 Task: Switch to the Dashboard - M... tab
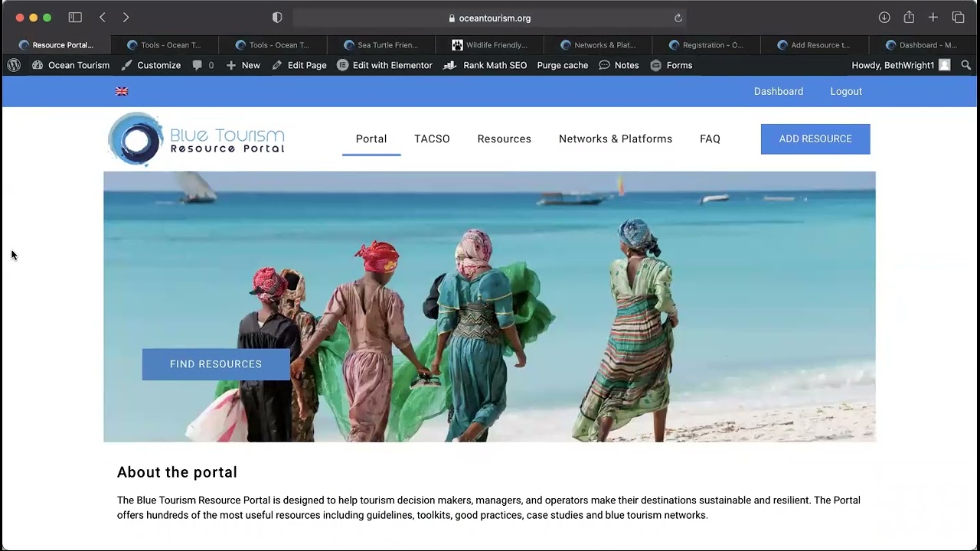coord(923,45)
